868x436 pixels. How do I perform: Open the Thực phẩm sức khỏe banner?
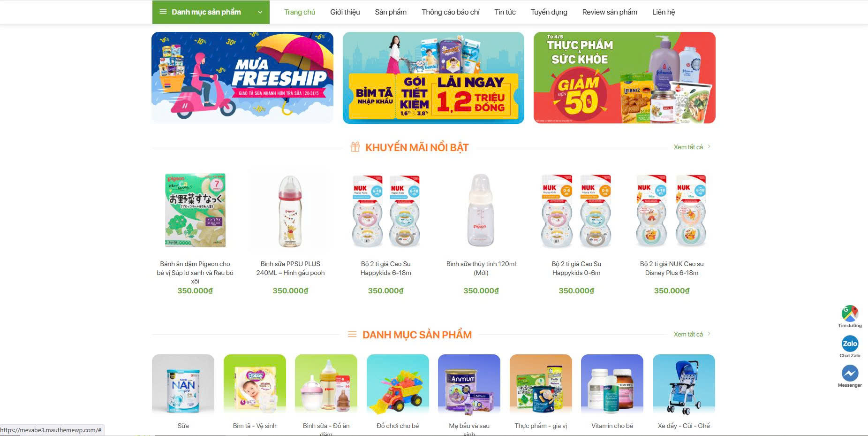coord(625,77)
